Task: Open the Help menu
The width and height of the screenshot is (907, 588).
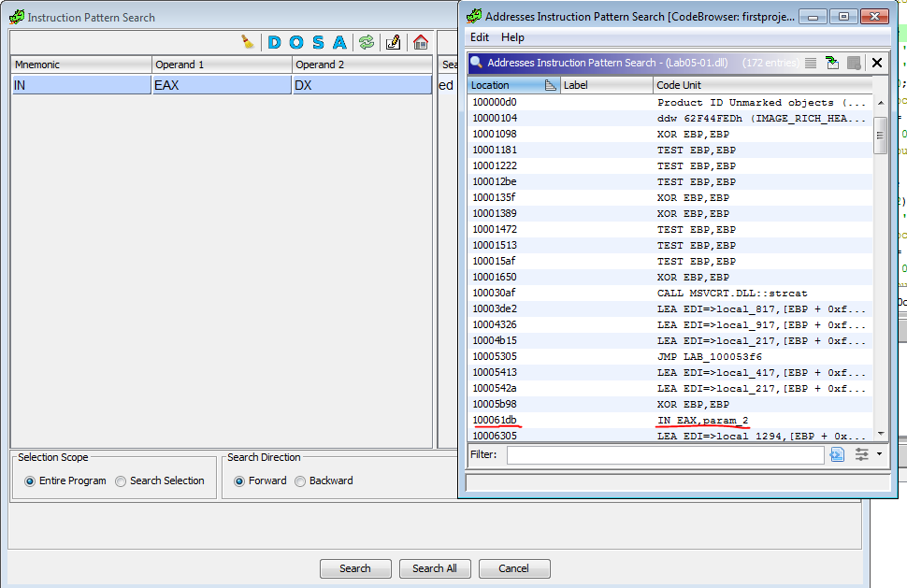Action: (512, 37)
